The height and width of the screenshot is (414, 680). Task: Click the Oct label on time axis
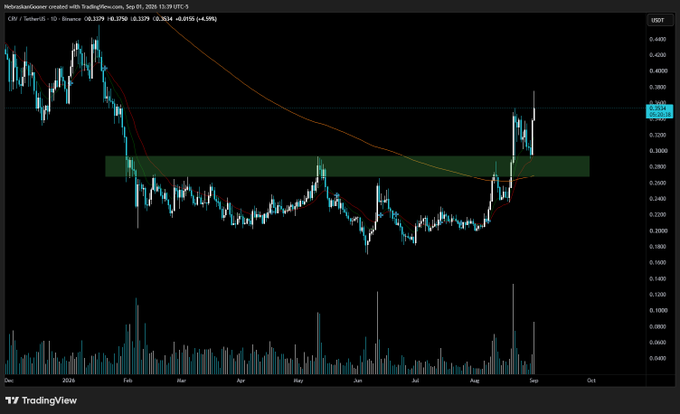pos(591,381)
